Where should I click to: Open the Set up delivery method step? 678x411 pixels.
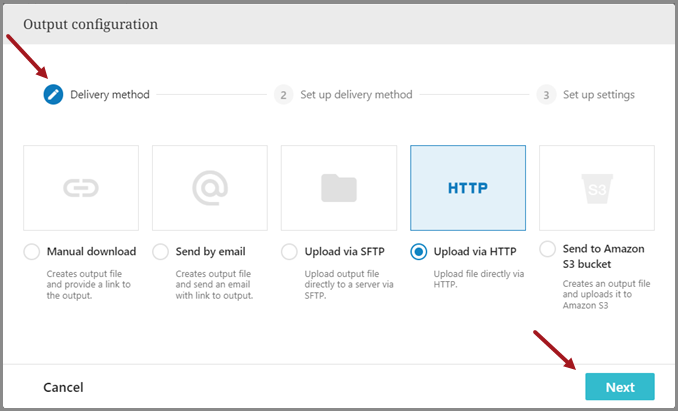[x=357, y=95]
